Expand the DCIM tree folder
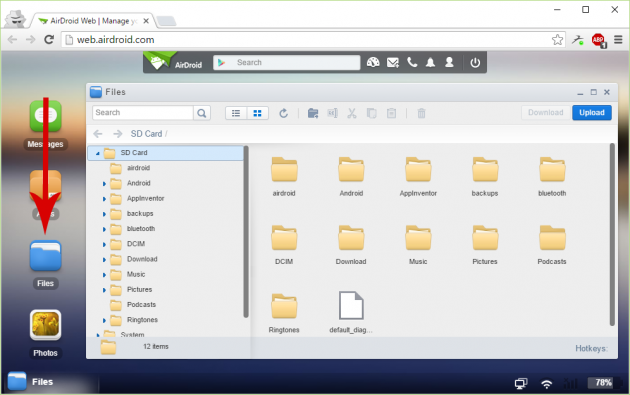The height and width of the screenshot is (395, 630). (104, 244)
